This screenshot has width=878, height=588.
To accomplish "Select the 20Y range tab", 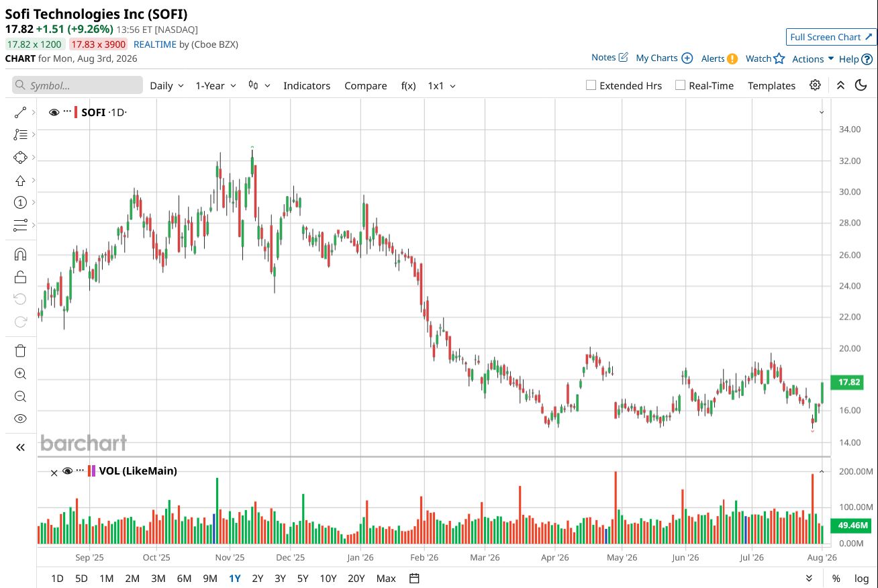I will (356, 579).
